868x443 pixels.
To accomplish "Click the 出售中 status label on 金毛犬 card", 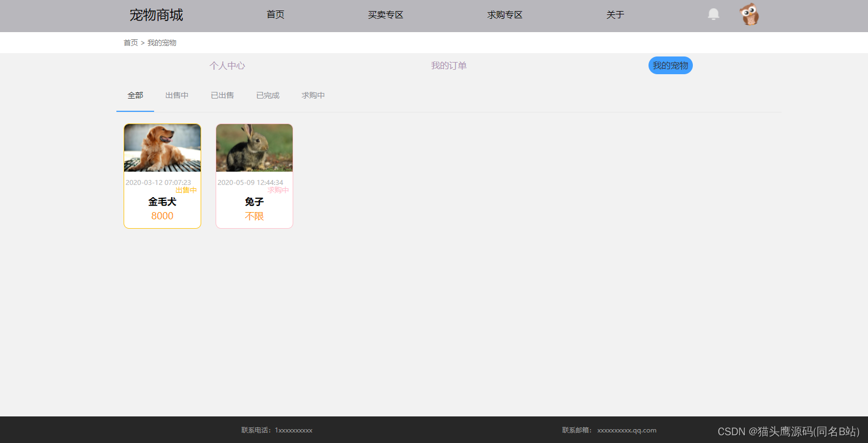I will click(x=186, y=190).
